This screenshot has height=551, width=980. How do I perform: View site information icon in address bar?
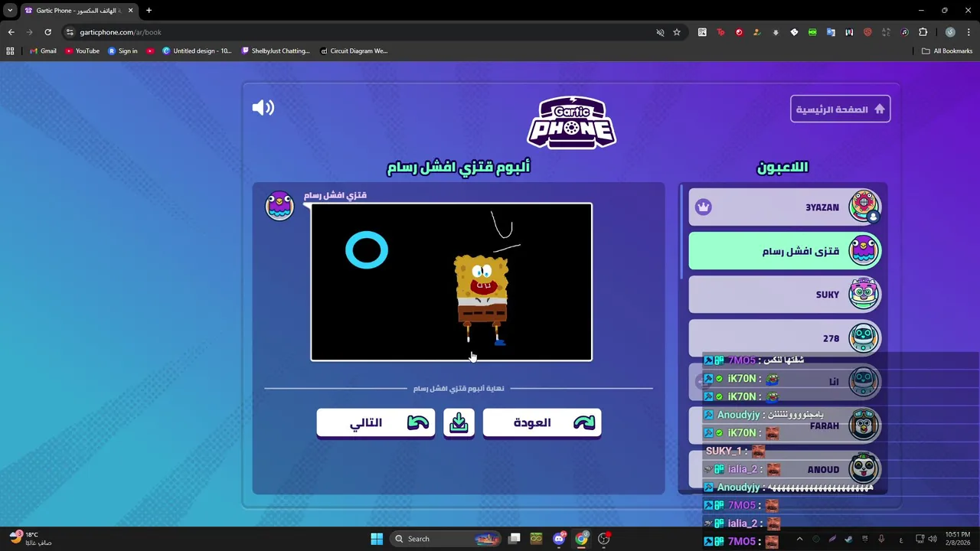(70, 32)
